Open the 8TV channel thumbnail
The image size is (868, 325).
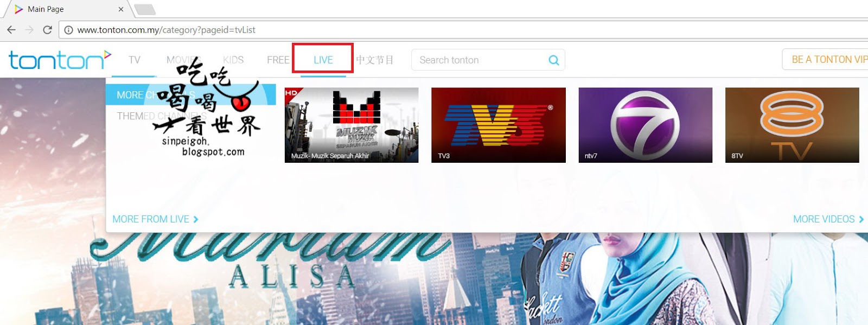tap(792, 125)
